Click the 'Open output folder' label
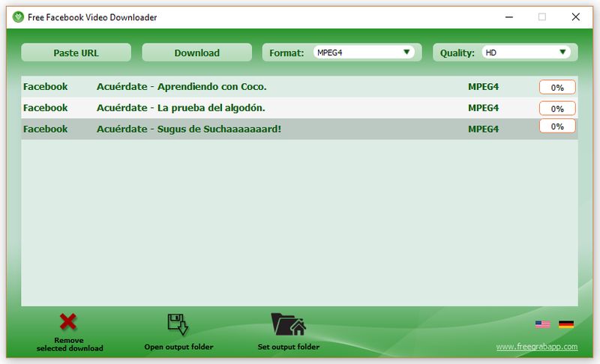This screenshot has width=600, height=364. (178, 347)
